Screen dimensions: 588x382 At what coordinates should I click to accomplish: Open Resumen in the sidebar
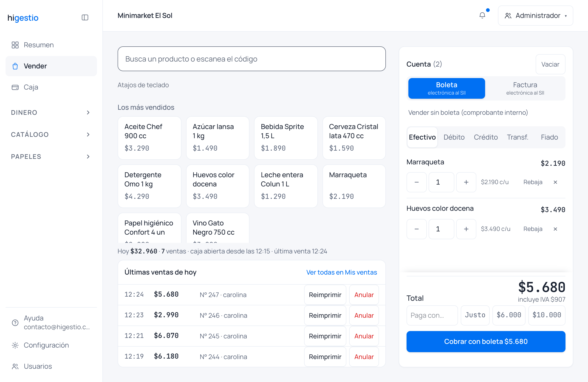click(51, 45)
